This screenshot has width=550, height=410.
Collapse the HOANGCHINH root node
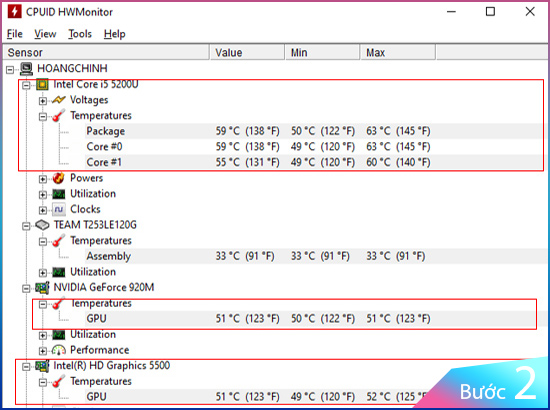pos(10,69)
